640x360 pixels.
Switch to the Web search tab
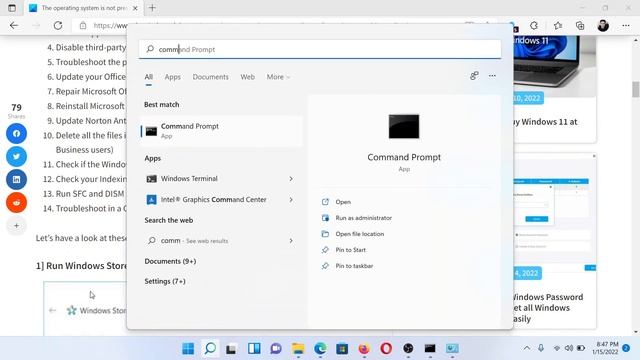247,77
